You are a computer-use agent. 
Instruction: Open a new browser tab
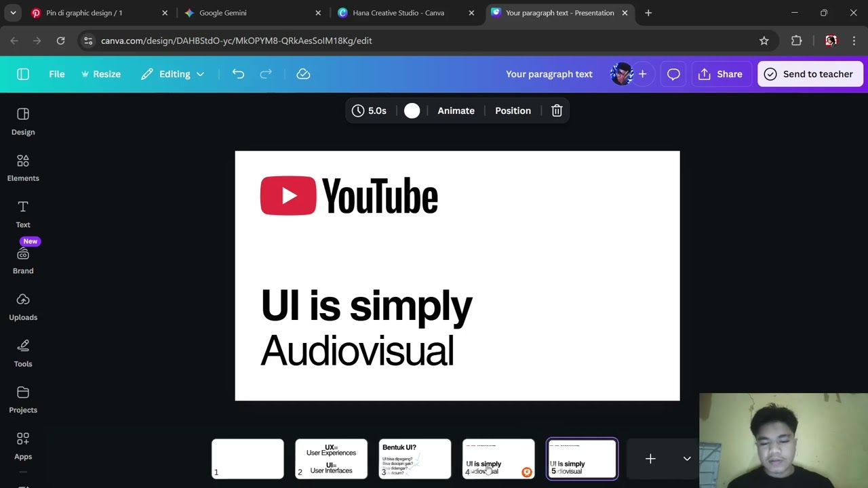(x=648, y=13)
